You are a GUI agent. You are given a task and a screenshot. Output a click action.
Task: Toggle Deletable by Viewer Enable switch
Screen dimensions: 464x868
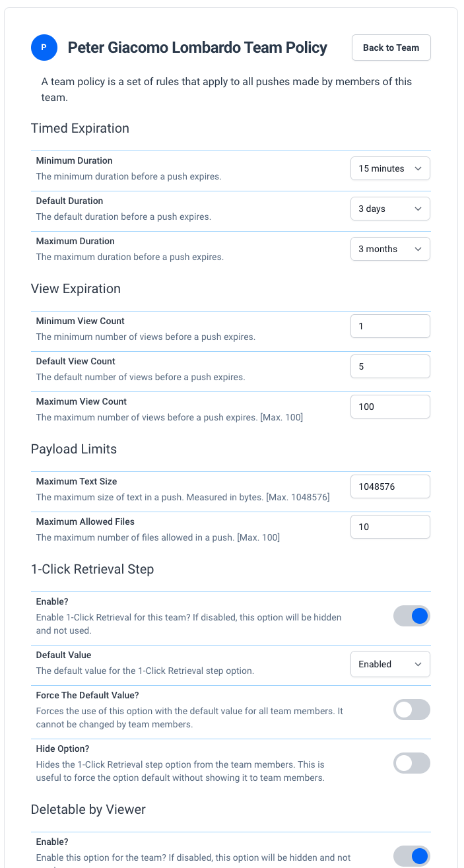(412, 856)
